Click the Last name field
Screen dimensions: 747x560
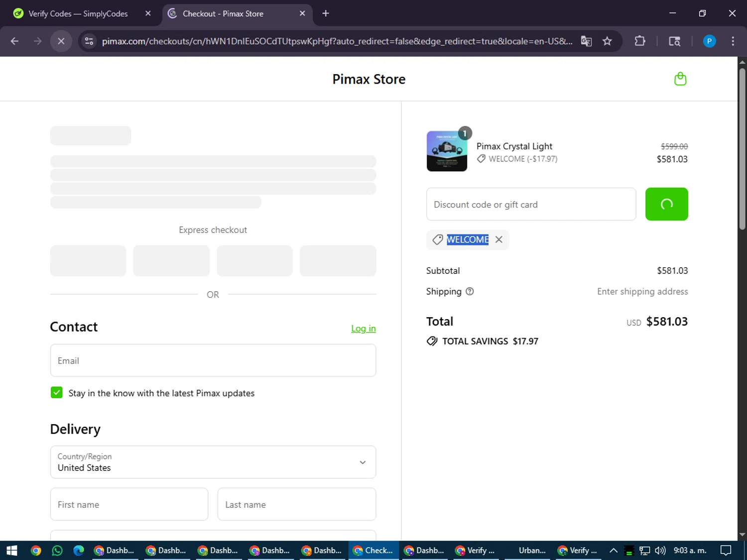point(297,504)
